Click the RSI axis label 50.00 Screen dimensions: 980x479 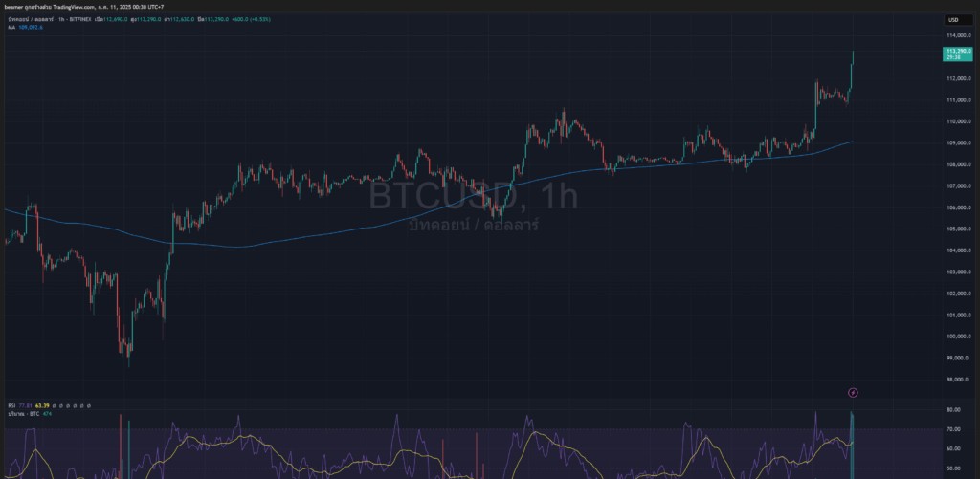954,468
